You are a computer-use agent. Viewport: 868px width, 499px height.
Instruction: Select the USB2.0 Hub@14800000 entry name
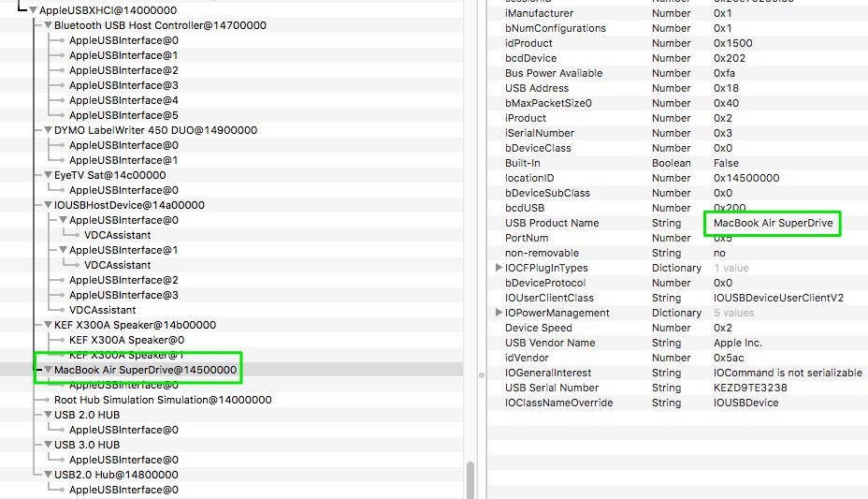click(x=116, y=474)
